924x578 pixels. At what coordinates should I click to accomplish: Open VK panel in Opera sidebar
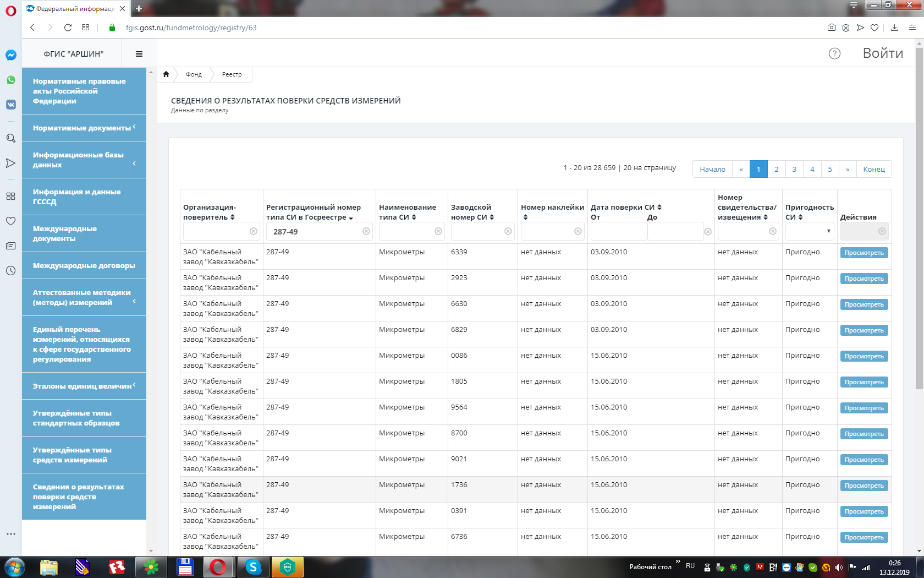pyautogui.click(x=11, y=105)
